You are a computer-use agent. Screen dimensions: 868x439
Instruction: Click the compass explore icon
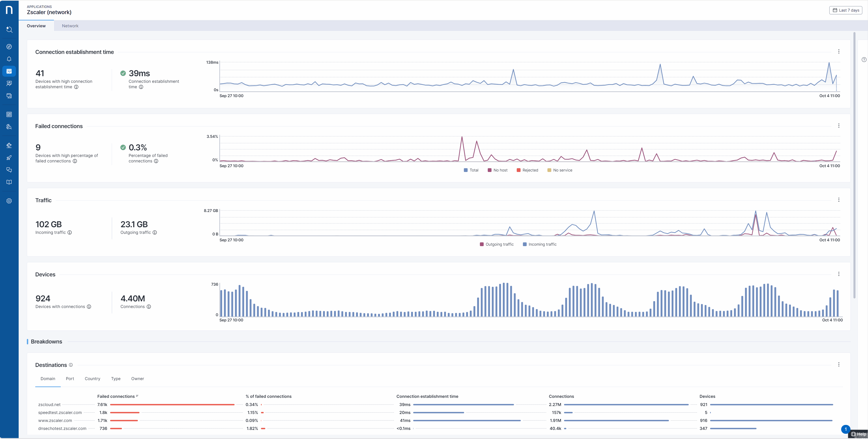9,46
